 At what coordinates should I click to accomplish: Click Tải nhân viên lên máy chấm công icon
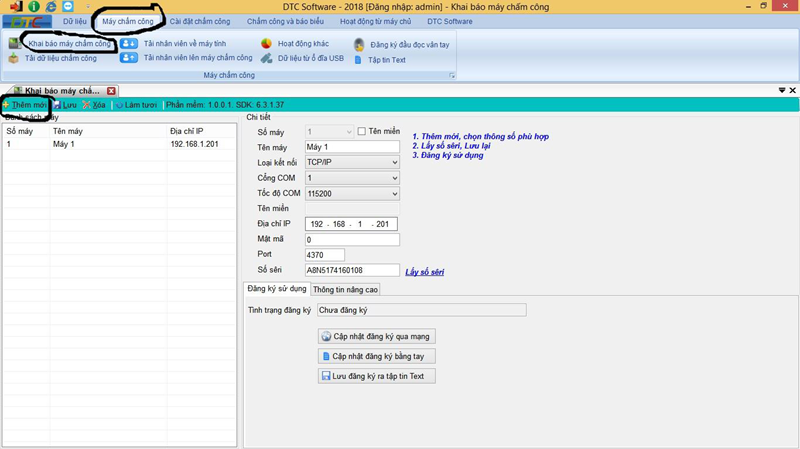click(129, 58)
